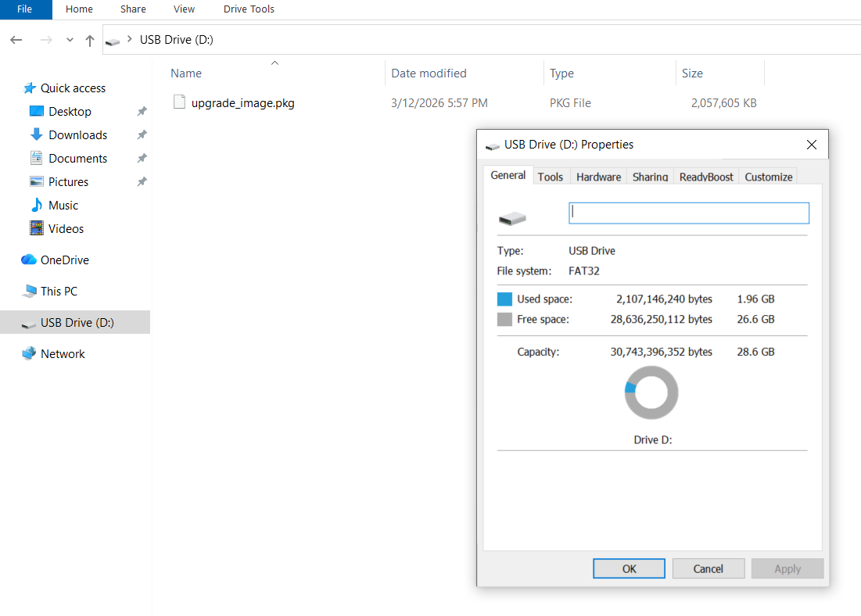Navigate up one level using the up arrow
Screen dimensions: 861x616
[91, 39]
